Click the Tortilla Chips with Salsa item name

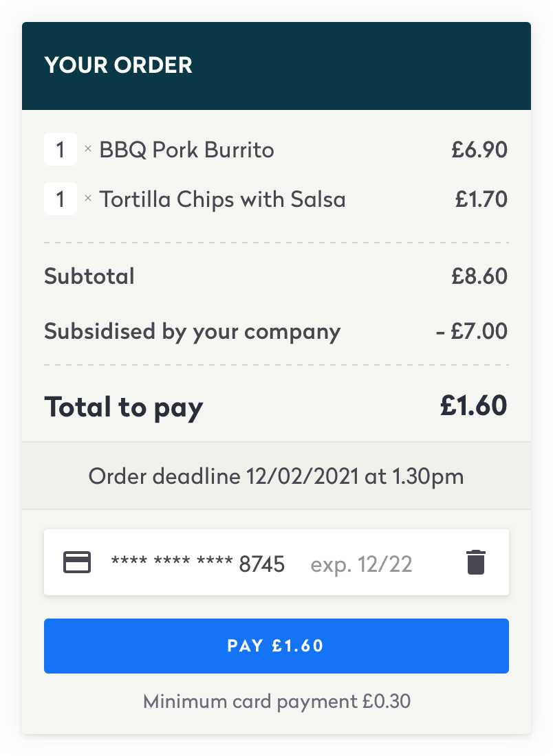coord(222,199)
